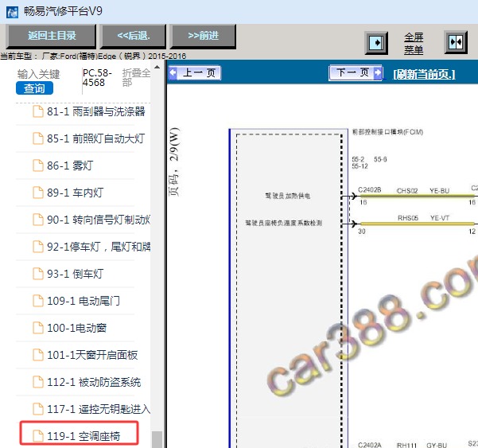
Task: Click 折叠全部 to collapse all items
Action: click(x=136, y=77)
